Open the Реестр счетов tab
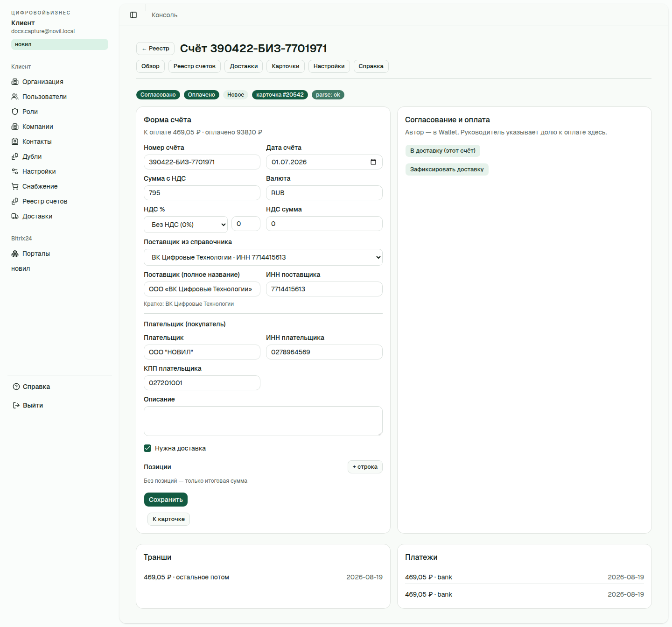This screenshot has width=672, height=627. (x=195, y=66)
